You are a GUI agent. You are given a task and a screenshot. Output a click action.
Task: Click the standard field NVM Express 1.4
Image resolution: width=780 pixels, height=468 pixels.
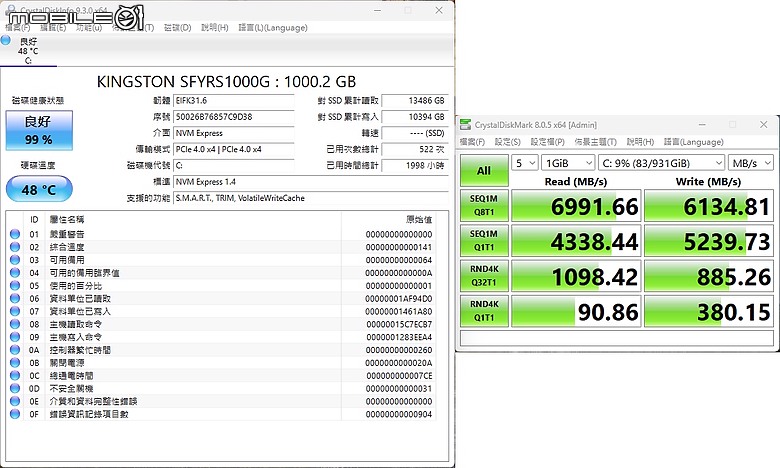(311, 182)
